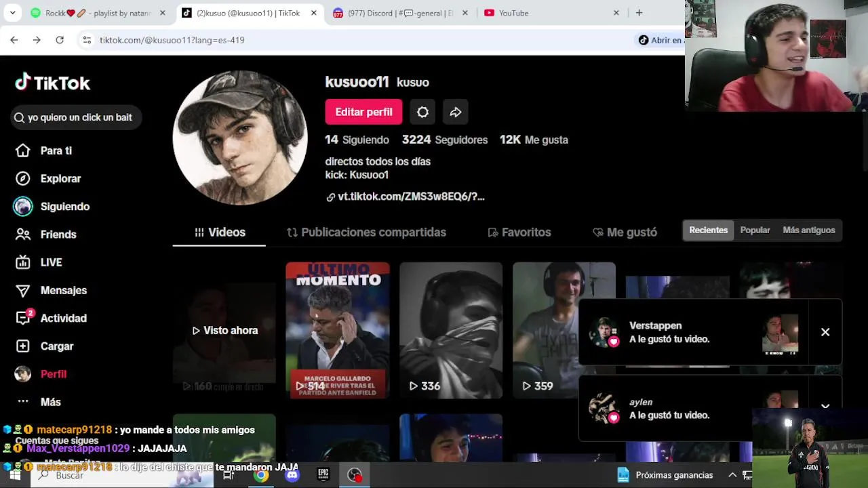Click the search box with bait text

click(x=76, y=117)
